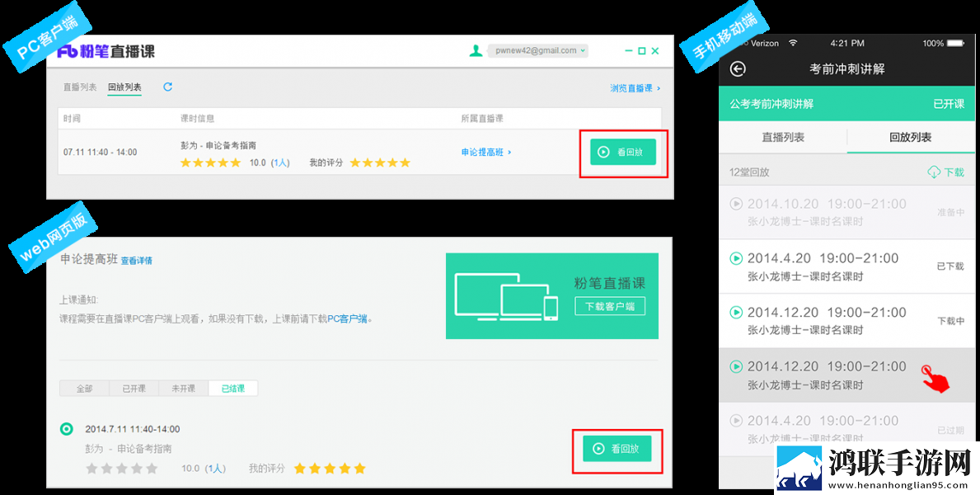
Task: Click (1人) rating count in PC client row
Action: point(280,163)
